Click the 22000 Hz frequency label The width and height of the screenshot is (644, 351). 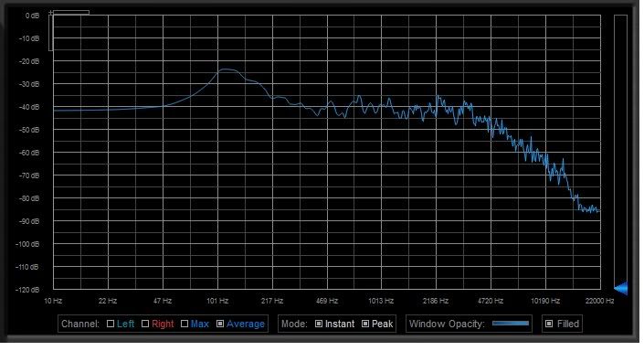pyautogui.click(x=599, y=301)
